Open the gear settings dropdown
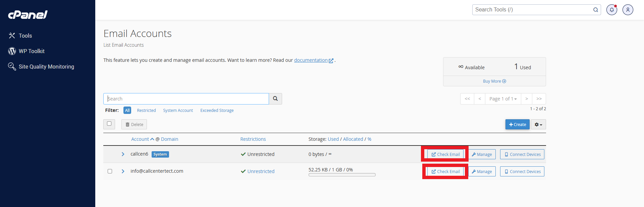The height and width of the screenshot is (207, 644). tap(538, 125)
